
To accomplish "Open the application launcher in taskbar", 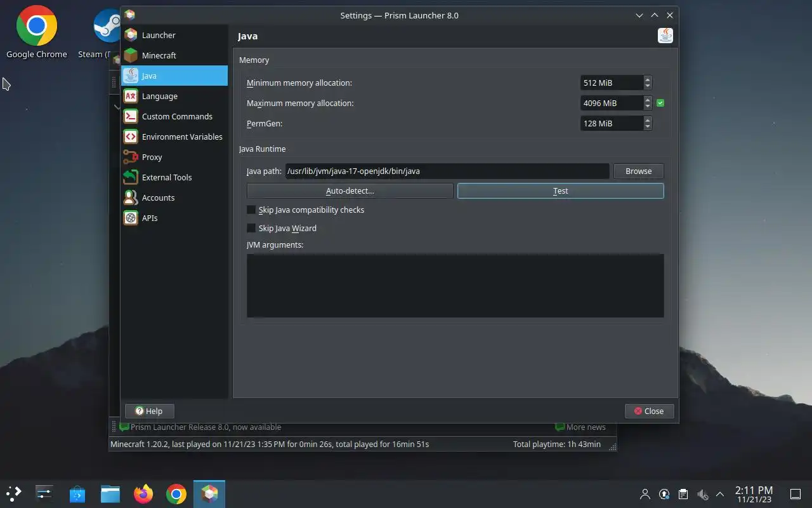I will coord(14,493).
